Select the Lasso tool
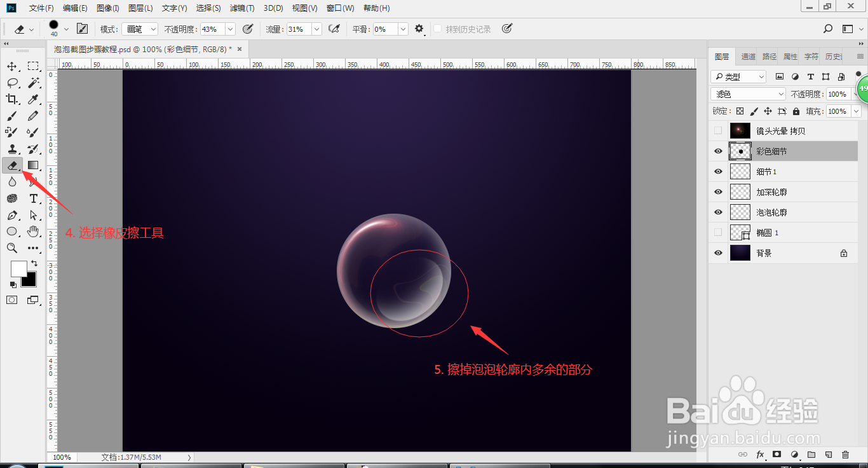 12,83
